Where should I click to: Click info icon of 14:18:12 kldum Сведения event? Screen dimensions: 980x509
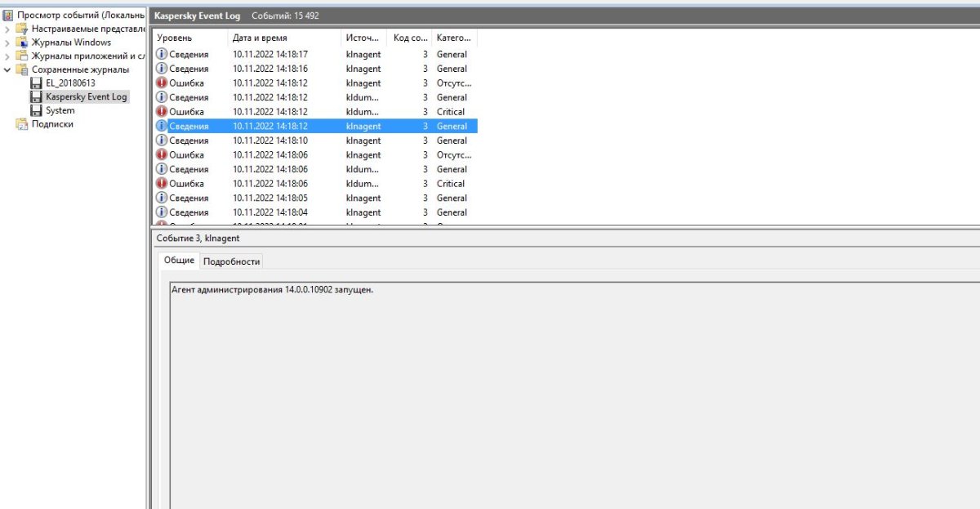click(161, 97)
